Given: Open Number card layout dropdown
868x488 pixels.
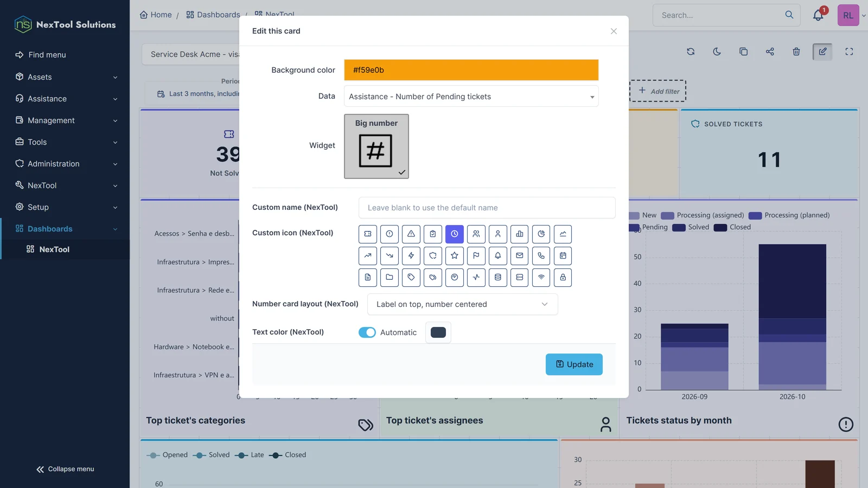Looking at the screenshot, I should (x=463, y=304).
